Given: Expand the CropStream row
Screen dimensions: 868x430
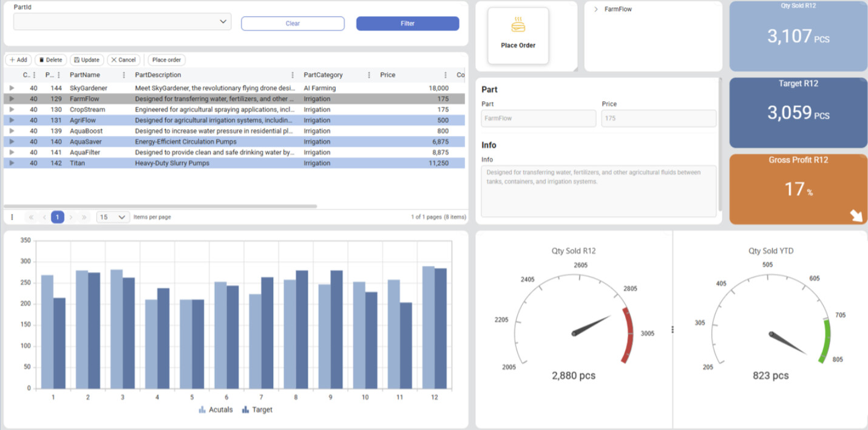Looking at the screenshot, I should [12, 109].
